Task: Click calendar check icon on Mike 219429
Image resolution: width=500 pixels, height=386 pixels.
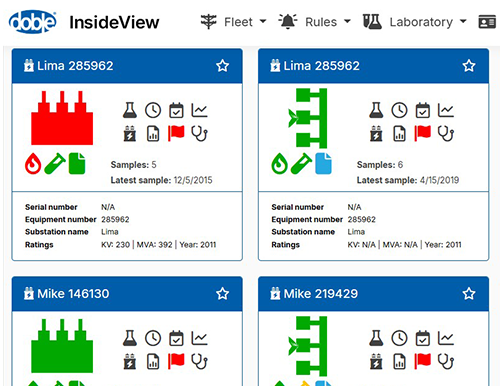Action: [x=422, y=338]
